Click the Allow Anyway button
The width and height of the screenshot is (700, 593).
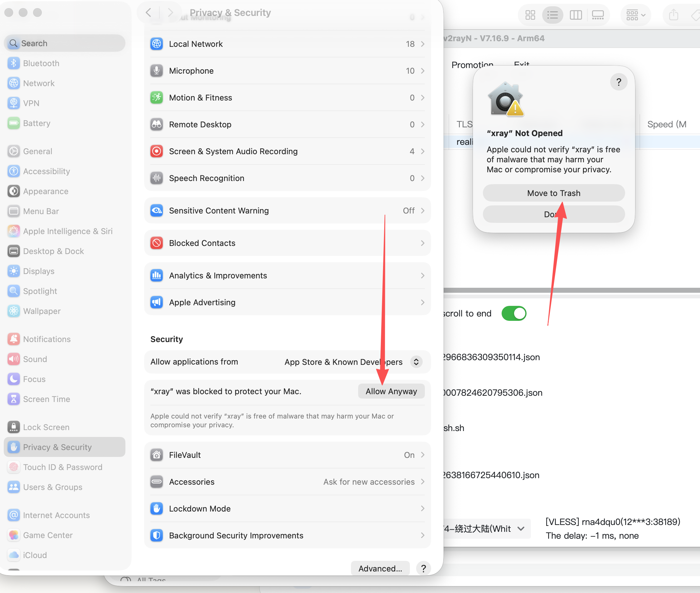click(391, 391)
